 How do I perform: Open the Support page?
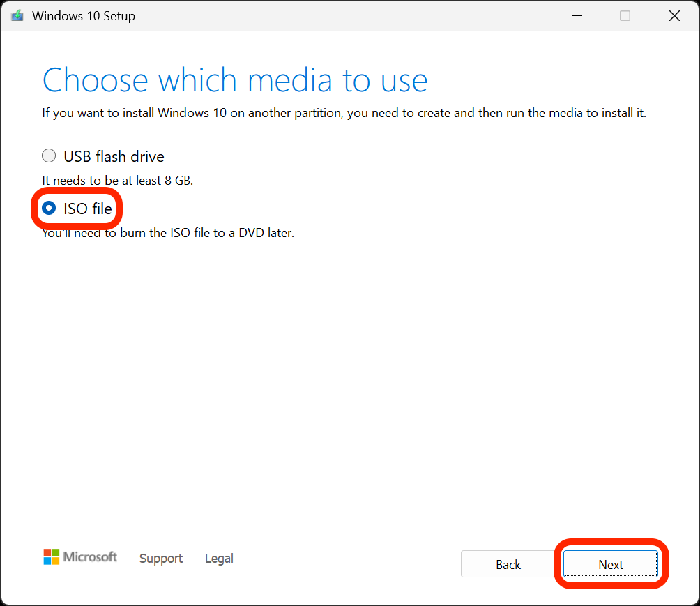160,558
